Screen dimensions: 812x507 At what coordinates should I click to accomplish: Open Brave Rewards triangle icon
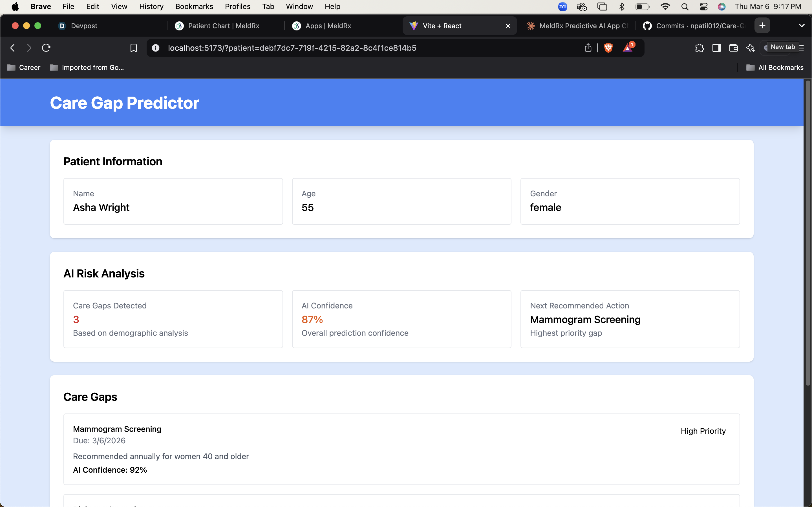[627, 48]
